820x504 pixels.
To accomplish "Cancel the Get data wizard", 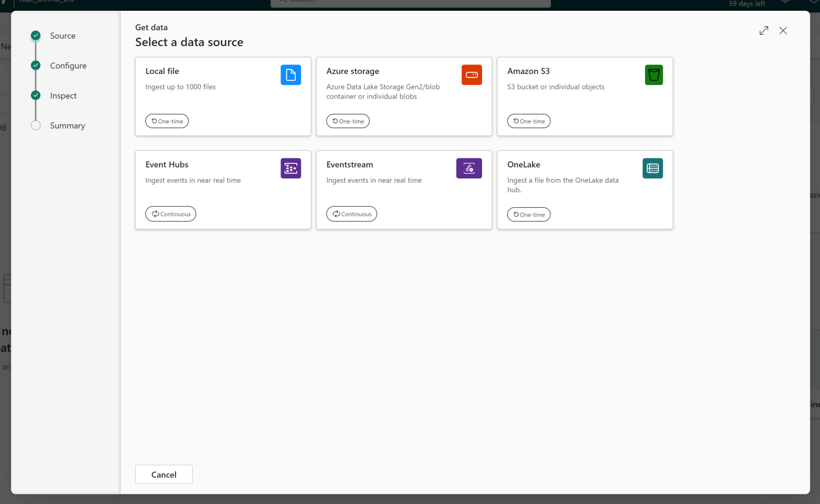I will point(164,474).
